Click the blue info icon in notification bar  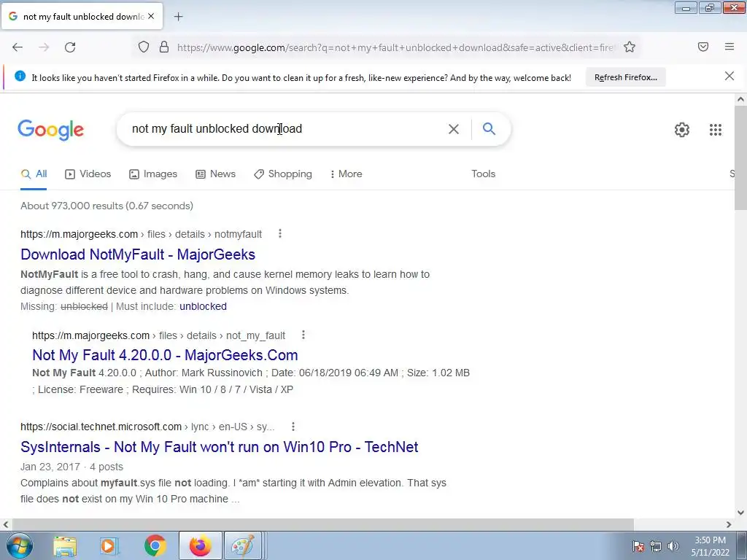point(20,76)
